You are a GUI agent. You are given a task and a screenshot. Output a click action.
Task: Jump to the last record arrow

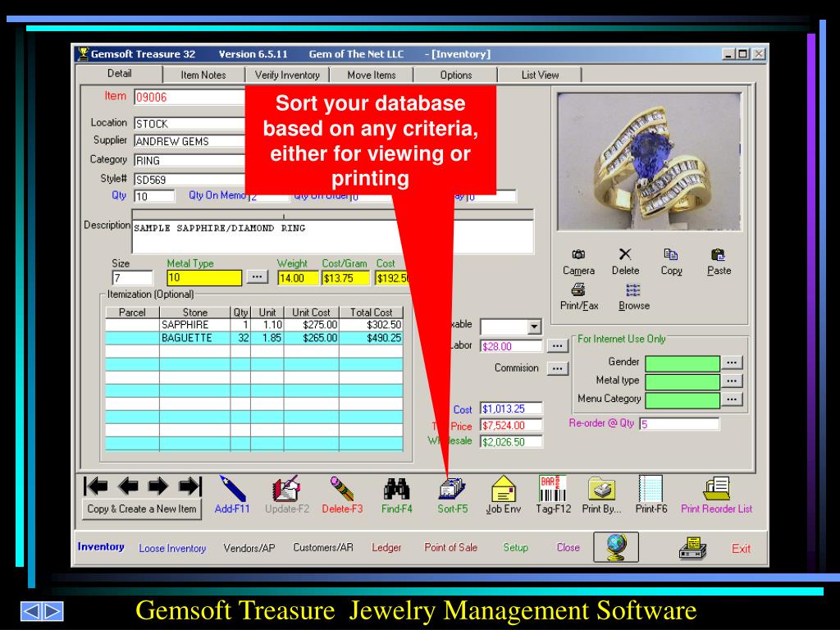click(x=190, y=486)
